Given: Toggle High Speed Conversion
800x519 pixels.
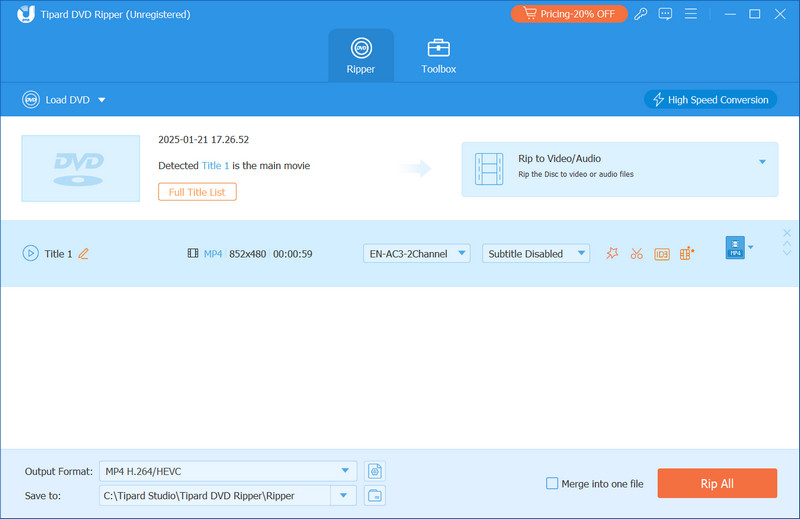Looking at the screenshot, I should tap(710, 100).
